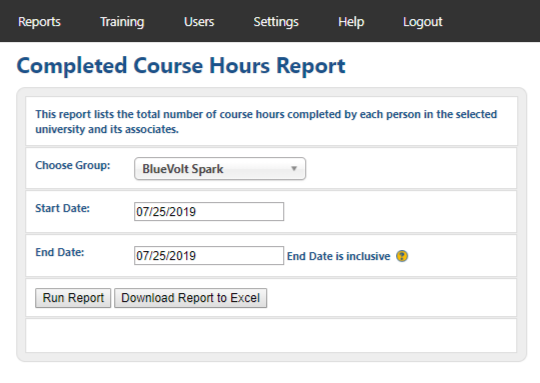This screenshot has height=383, width=540.
Task: Open the Training menu
Action: coord(122,22)
